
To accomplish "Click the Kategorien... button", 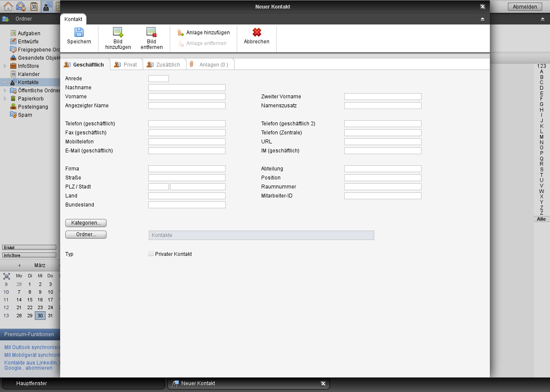I will pyautogui.click(x=86, y=223).
